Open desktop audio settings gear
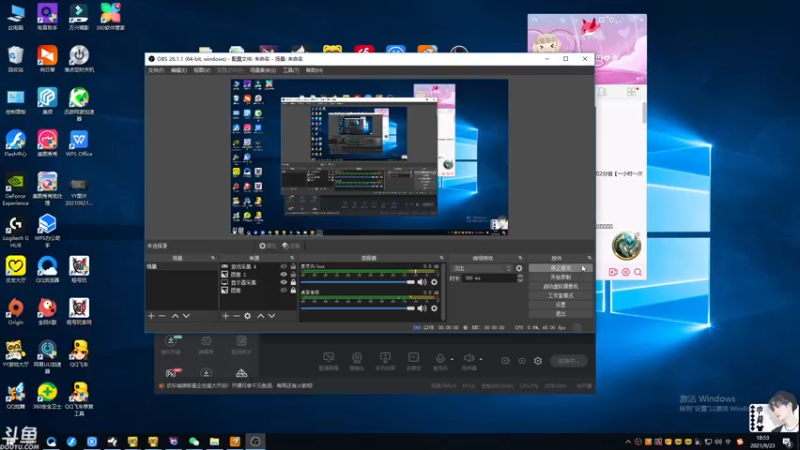800x450 pixels. pos(434,308)
